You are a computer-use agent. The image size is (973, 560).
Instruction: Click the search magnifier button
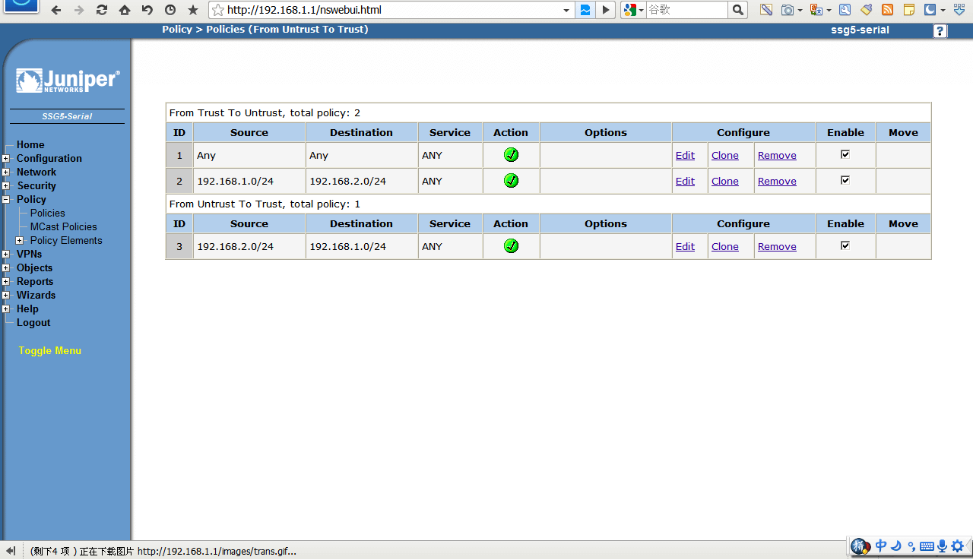click(737, 10)
